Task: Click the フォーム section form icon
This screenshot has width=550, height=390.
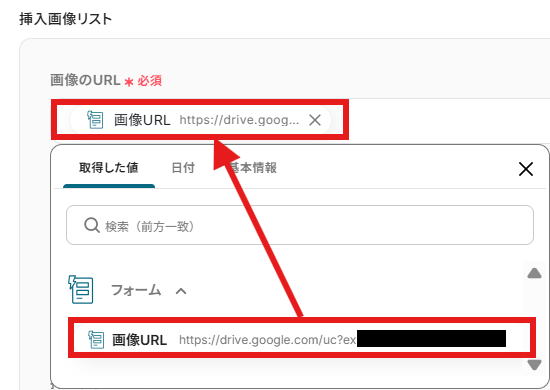Action: point(81,289)
